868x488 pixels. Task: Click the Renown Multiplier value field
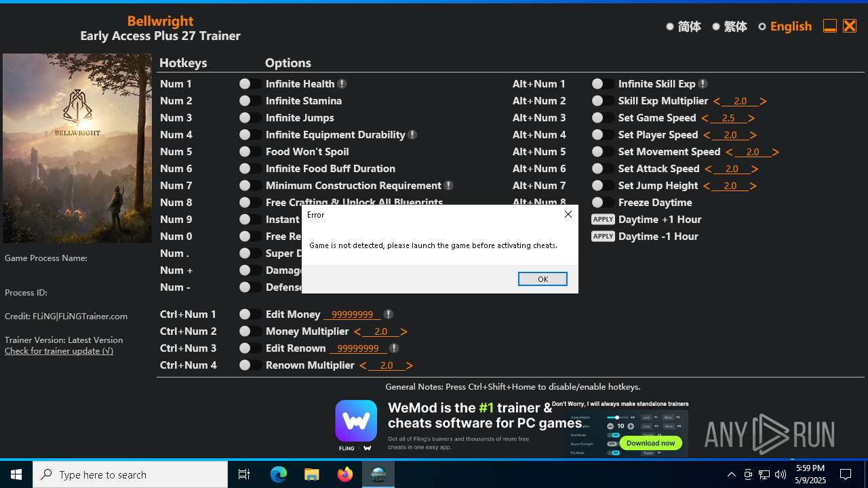point(387,365)
